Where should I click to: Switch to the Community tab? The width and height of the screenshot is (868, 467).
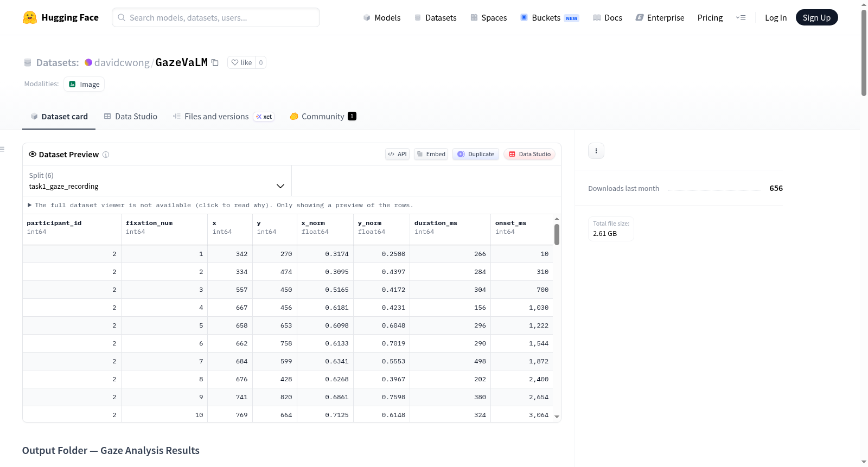pyautogui.click(x=323, y=116)
